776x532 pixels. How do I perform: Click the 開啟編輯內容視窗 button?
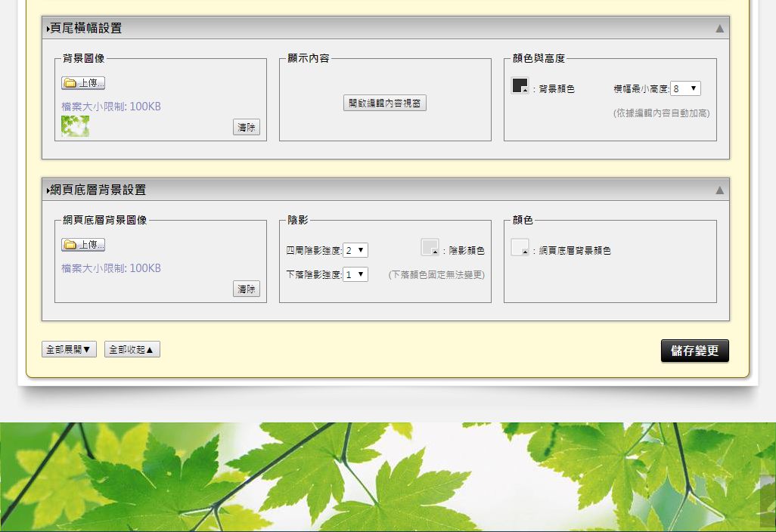(x=385, y=104)
